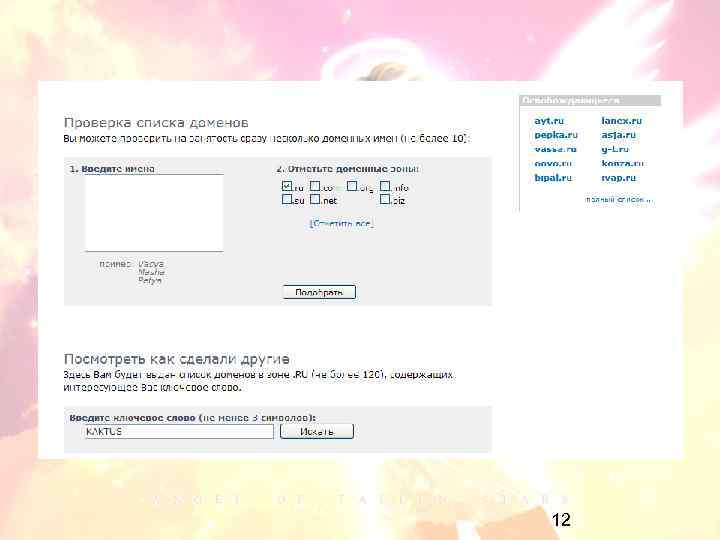Click the 'Подобрать' button

[319, 292]
